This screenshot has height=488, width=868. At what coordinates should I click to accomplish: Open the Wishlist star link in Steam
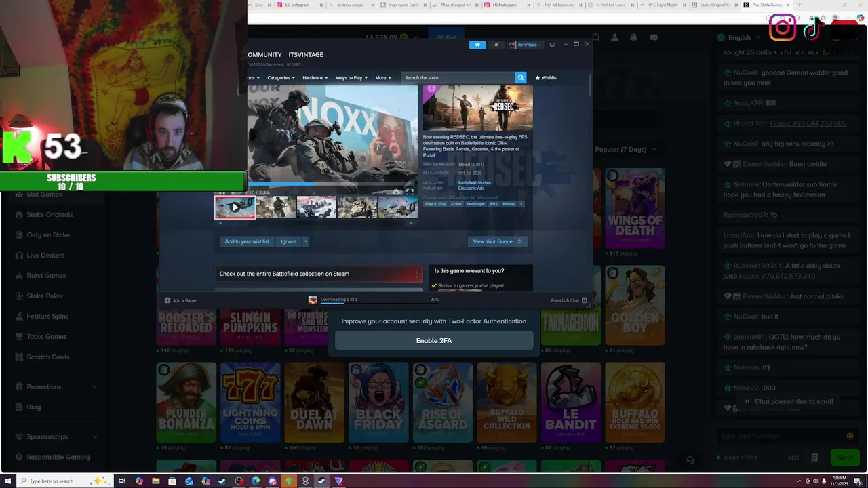point(547,77)
